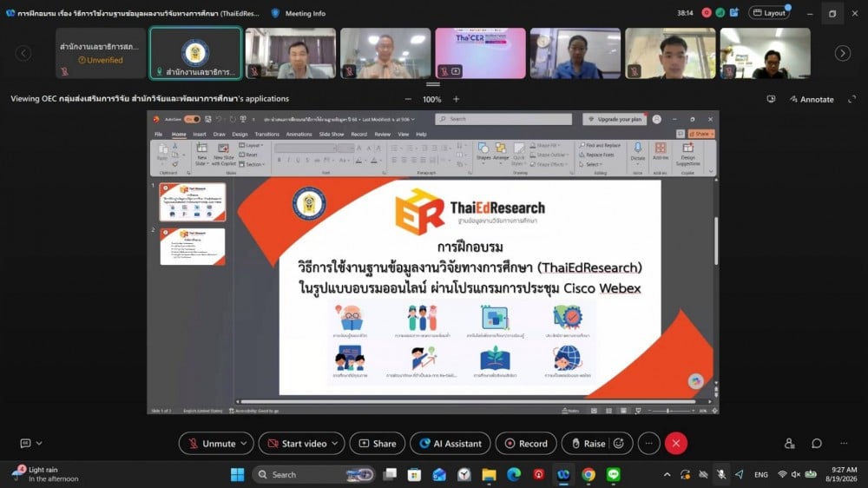Viewport: 868px width, 488px height.
Task: Click Upgrade your plan button
Action: pos(615,119)
